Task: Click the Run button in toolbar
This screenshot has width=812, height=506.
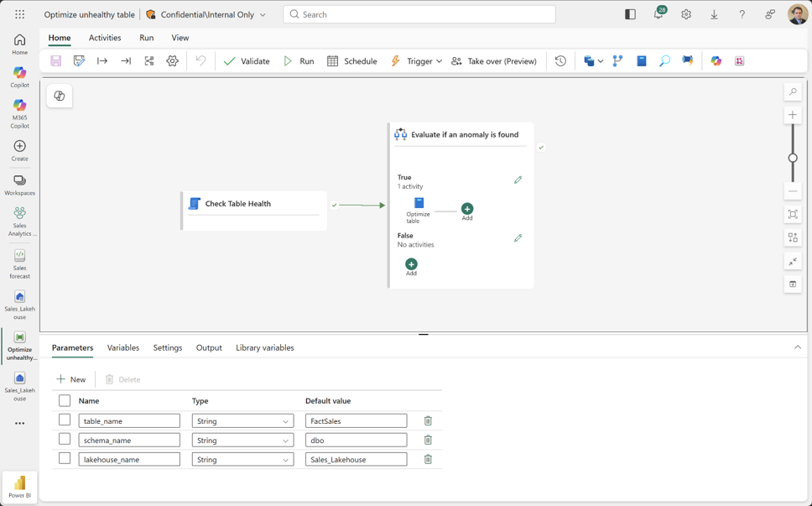Action: click(x=299, y=61)
